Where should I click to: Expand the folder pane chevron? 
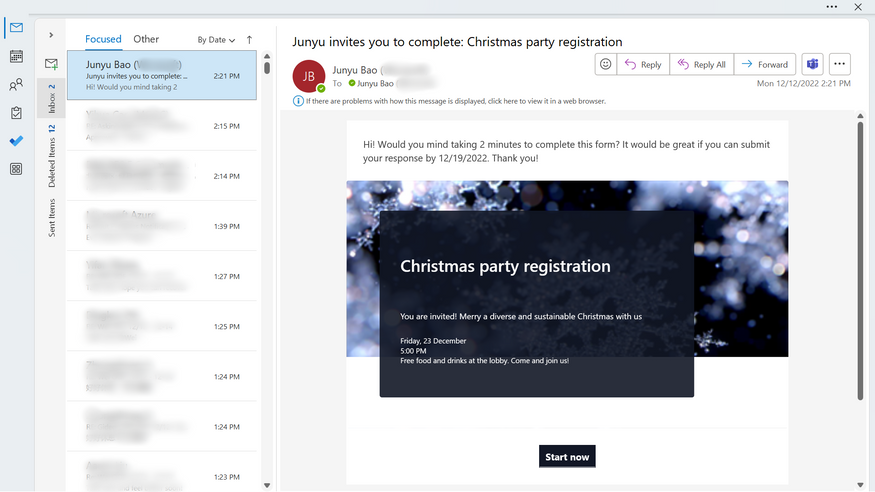click(x=51, y=35)
